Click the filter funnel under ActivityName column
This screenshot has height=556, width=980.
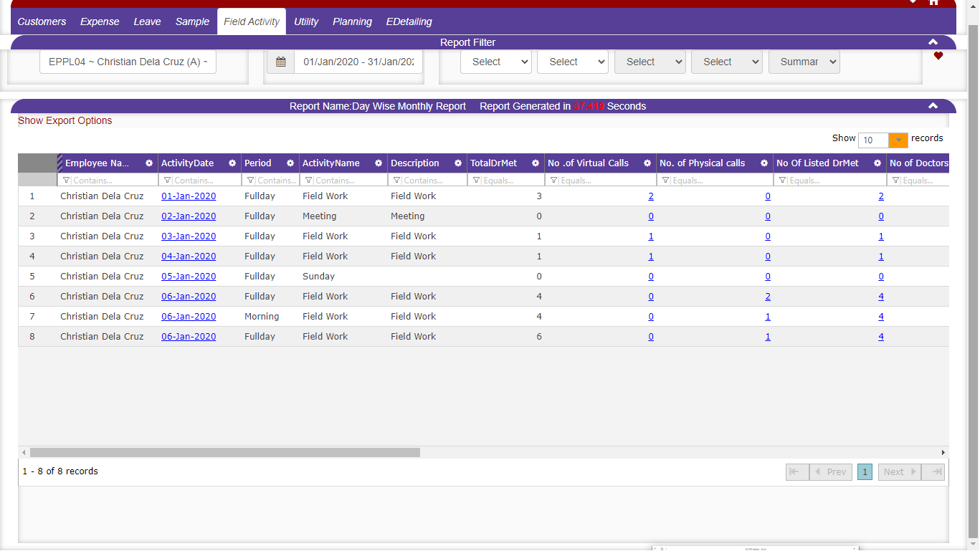click(x=309, y=181)
